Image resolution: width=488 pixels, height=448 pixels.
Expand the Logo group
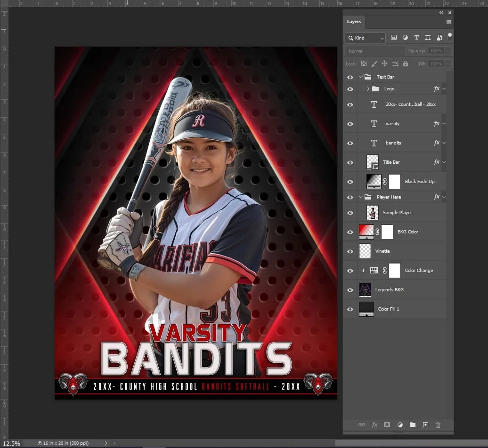tap(368, 88)
